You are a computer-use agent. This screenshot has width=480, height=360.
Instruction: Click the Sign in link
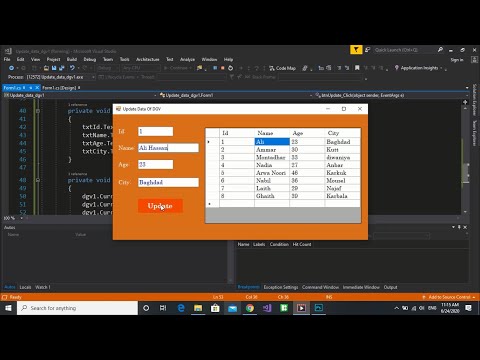click(457, 60)
